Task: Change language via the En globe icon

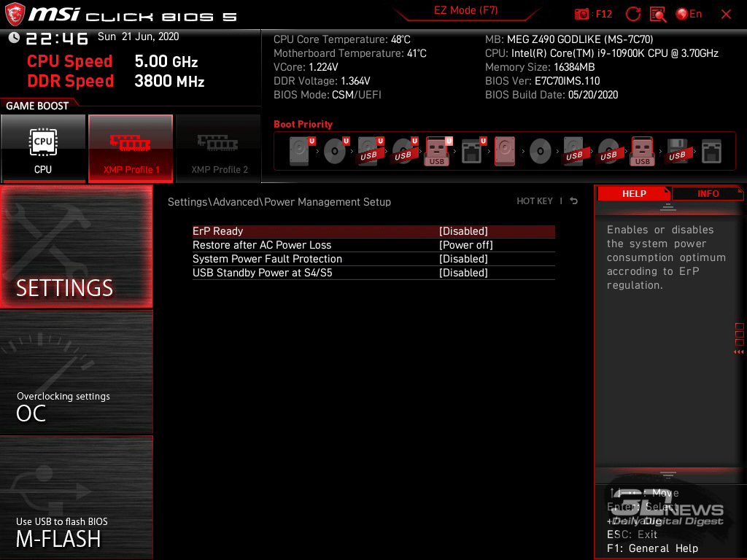Action: (689, 15)
